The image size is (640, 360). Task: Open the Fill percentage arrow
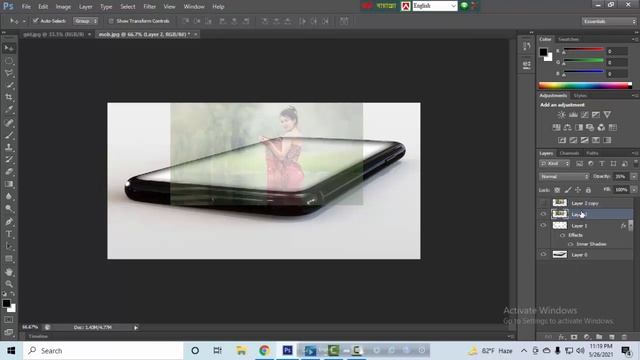(633, 190)
